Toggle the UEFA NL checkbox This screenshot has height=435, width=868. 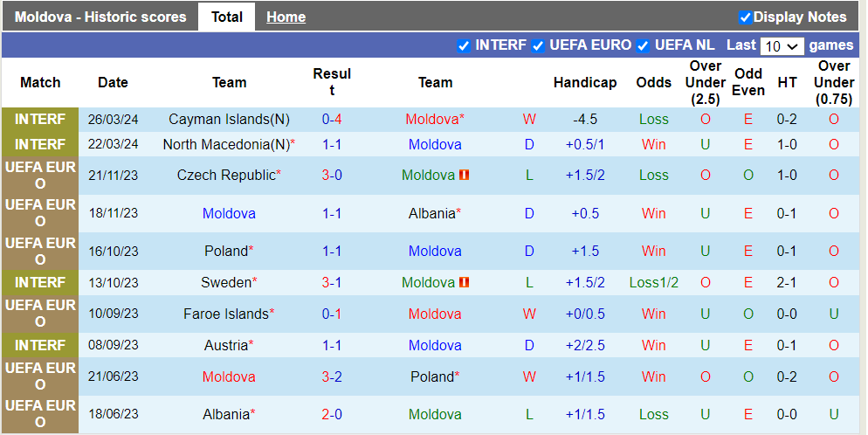643,45
